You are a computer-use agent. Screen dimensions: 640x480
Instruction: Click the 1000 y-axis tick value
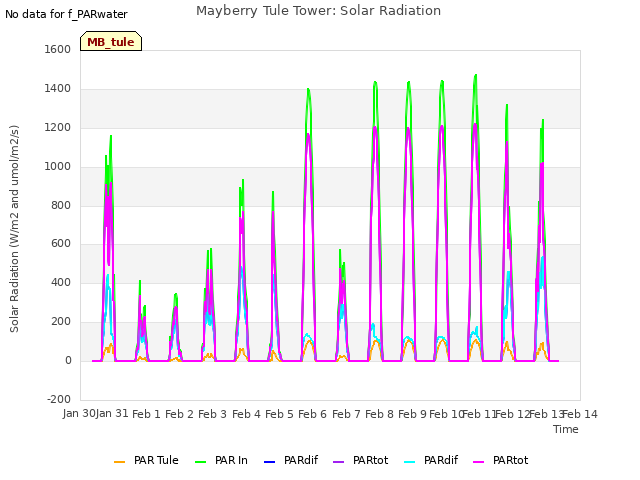58,167
